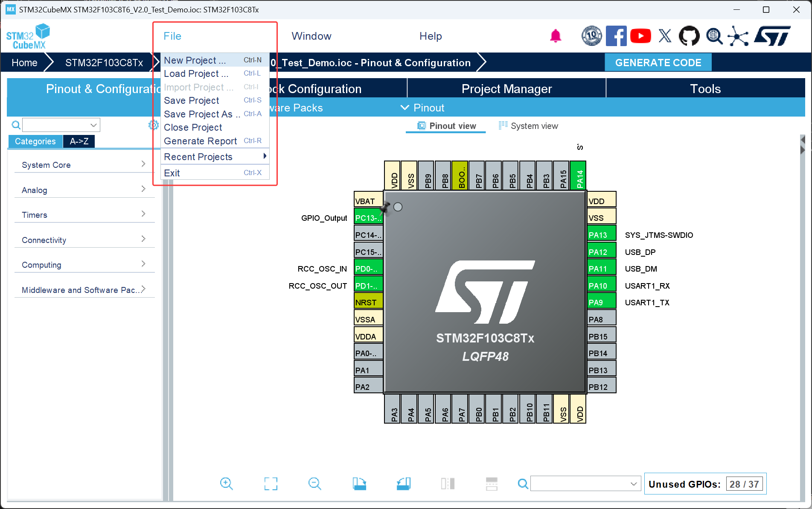Image resolution: width=812 pixels, height=509 pixels.
Task: Click the fit-to-screen frame icon
Action: 271,483
